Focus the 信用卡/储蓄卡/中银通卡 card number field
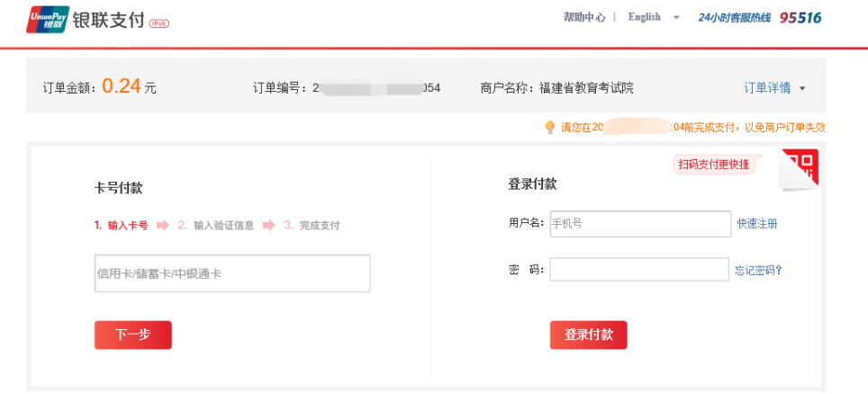This screenshot has height=394, width=868. point(232,273)
